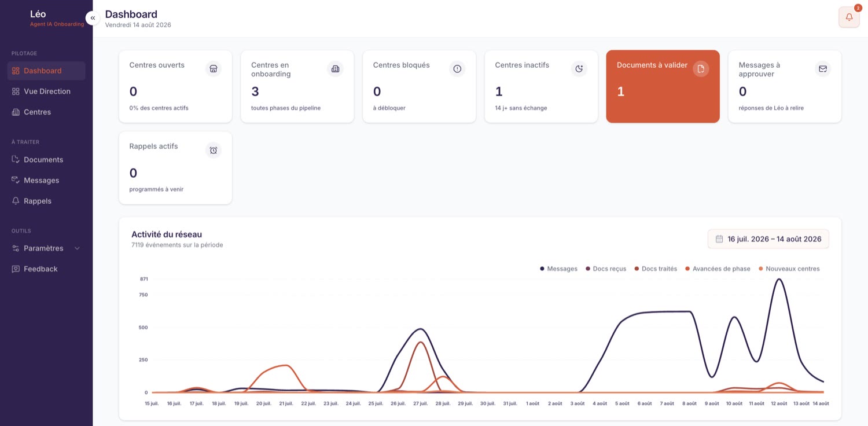Viewport: 868px width, 426px height.
Task: Expand the Paramètres menu chevron
Action: 77,248
